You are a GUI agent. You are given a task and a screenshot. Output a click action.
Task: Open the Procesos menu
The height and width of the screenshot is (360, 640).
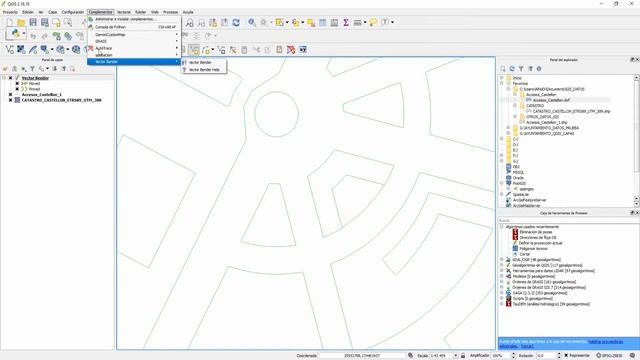pyautogui.click(x=170, y=12)
